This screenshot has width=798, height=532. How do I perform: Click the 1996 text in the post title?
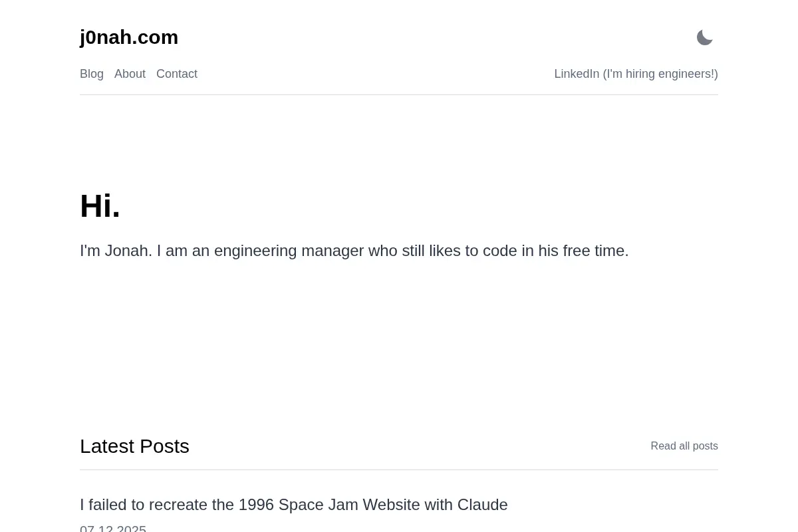tap(256, 505)
